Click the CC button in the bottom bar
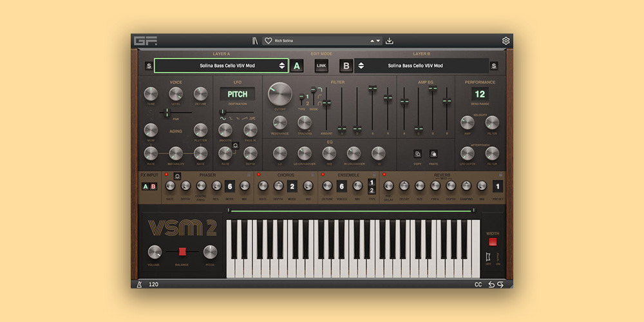Viewport: 644px width, 322px height. [x=478, y=284]
